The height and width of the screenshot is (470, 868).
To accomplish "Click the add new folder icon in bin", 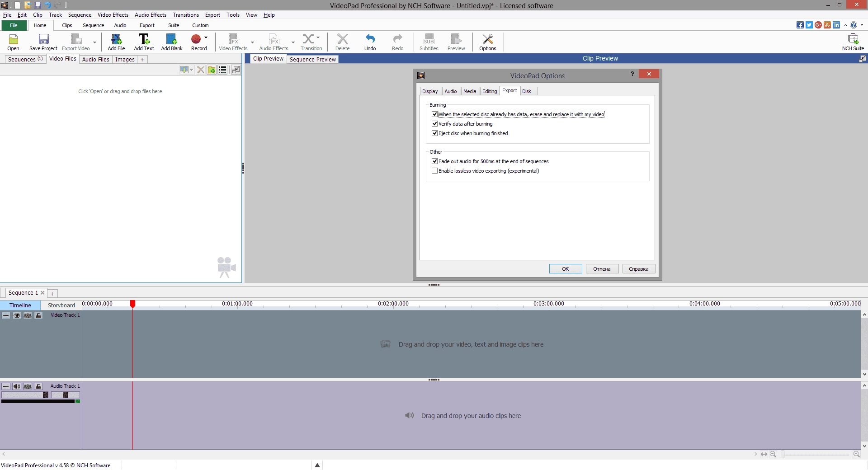I will 212,70.
